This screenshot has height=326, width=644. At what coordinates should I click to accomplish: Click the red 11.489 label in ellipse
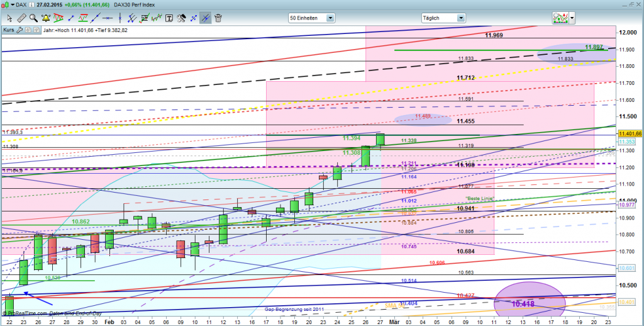pos(423,116)
